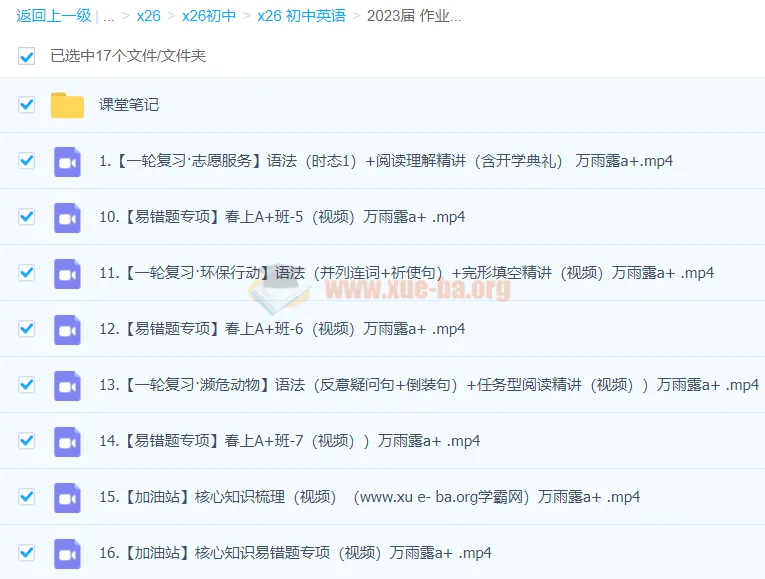Click video icon for file 14 春上A+班-7
This screenshot has width=765, height=579.
(x=67, y=441)
